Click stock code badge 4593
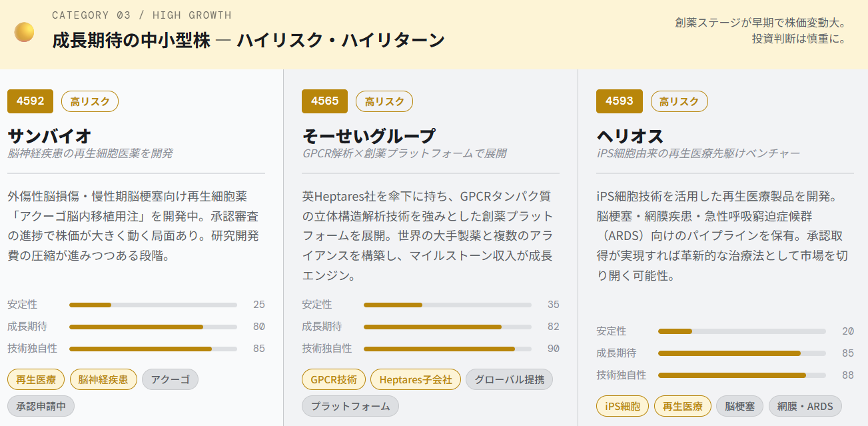 click(620, 101)
